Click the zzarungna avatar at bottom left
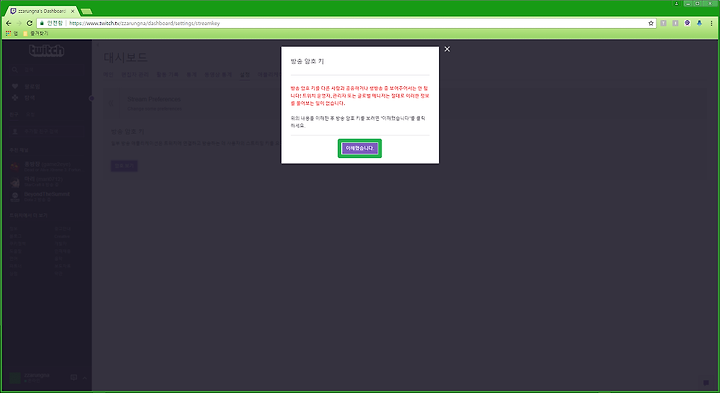Screen dimensions: 720x393 pyautogui.click(x=15, y=378)
